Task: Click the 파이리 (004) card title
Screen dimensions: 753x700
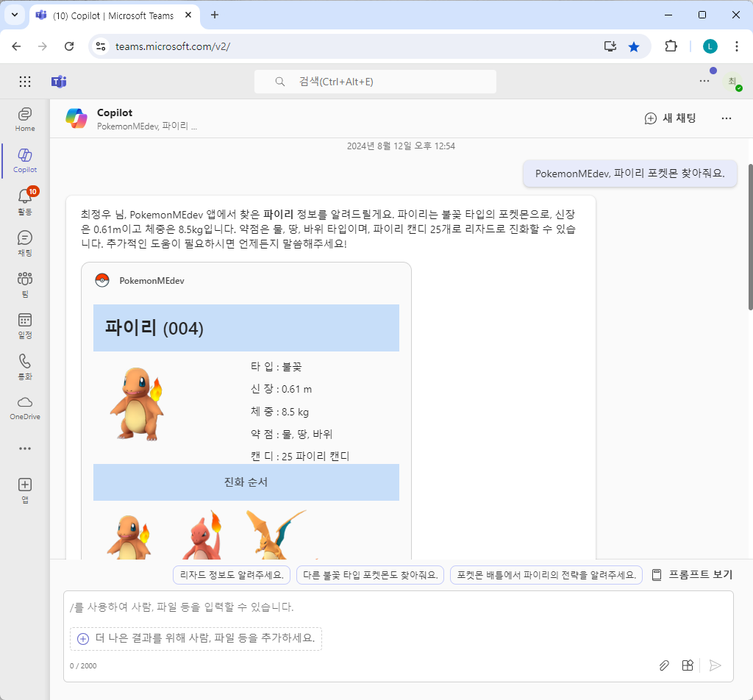Action: (x=154, y=329)
